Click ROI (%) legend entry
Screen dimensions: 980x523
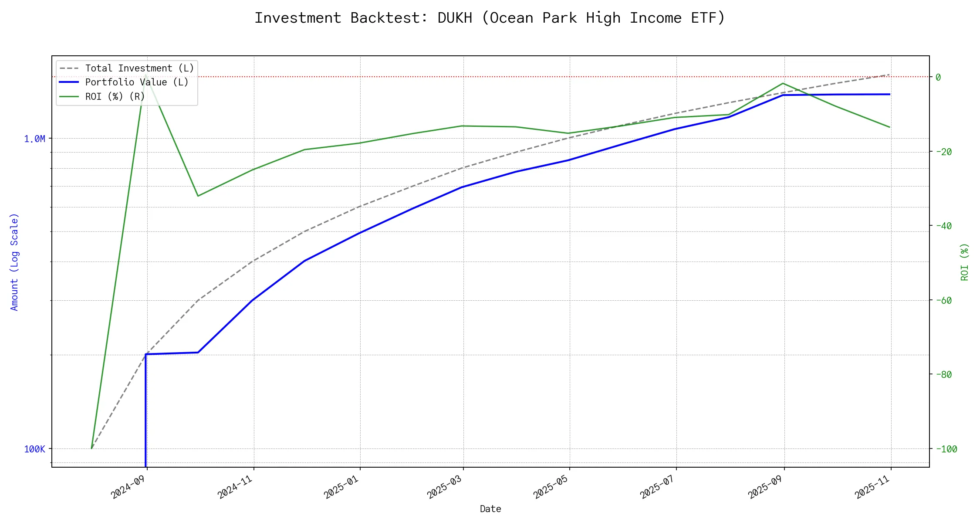click(115, 96)
